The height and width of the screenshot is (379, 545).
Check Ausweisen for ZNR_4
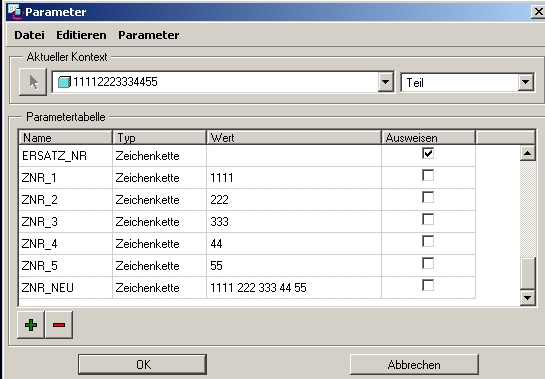coord(428,241)
